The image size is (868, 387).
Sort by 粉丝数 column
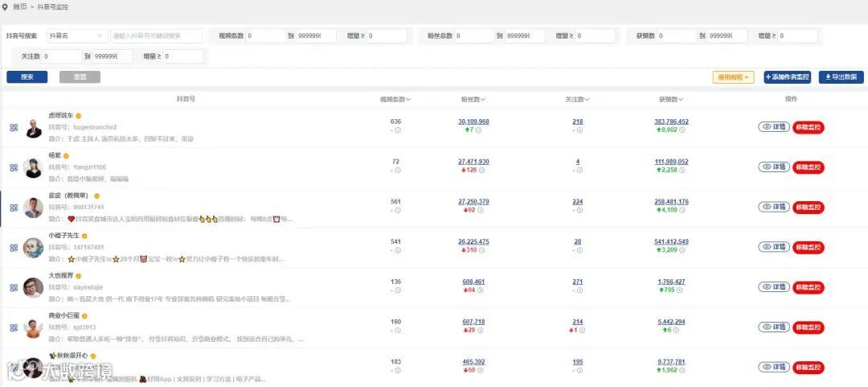[x=473, y=100]
